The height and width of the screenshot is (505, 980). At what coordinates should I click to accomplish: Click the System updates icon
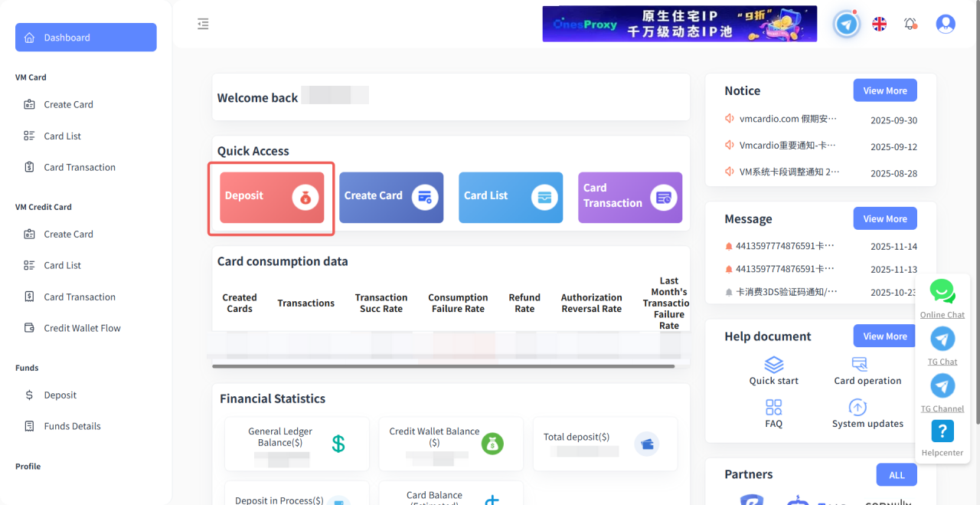coord(857,407)
